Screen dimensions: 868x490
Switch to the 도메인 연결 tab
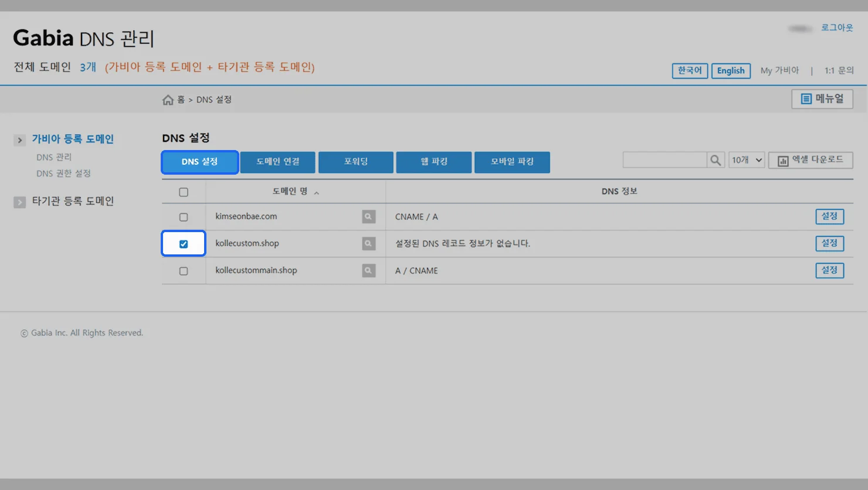point(277,162)
